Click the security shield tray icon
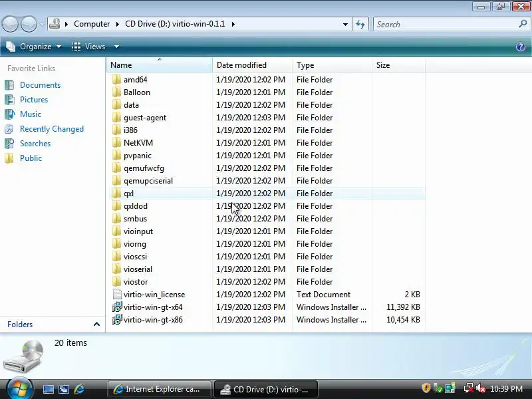Viewport: 532px width, 399px height. point(426,388)
